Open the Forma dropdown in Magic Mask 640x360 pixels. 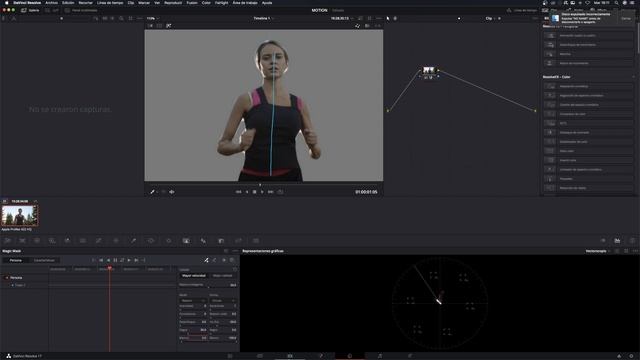[223, 300]
